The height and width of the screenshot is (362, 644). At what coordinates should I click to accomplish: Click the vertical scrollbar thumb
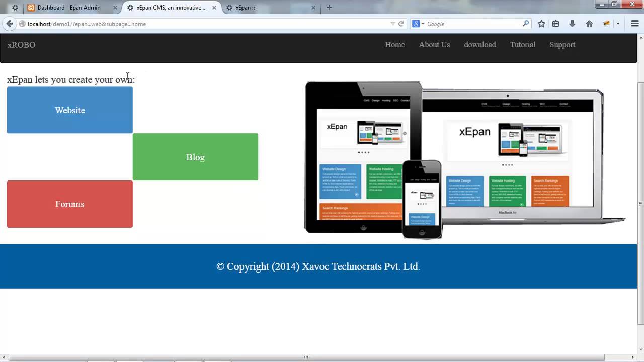640,203
